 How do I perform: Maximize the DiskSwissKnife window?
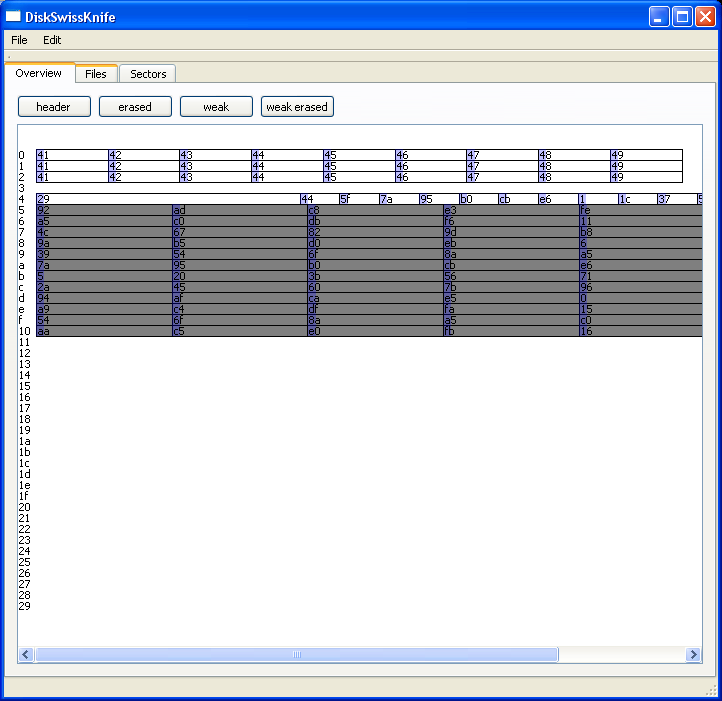coord(682,16)
